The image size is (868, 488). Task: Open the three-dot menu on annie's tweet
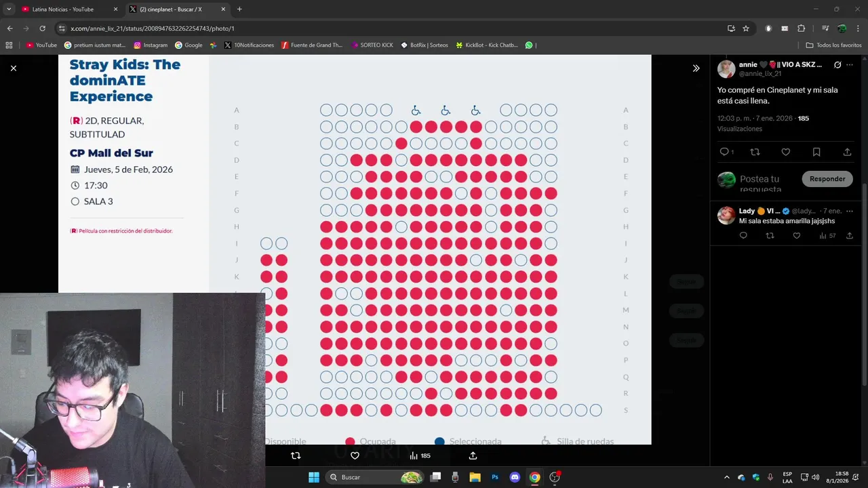(x=850, y=65)
